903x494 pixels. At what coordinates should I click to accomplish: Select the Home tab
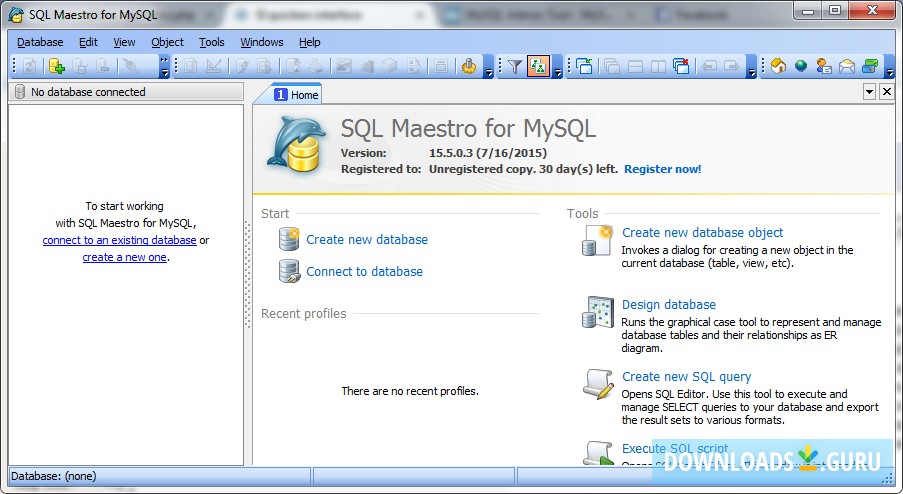point(296,94)
